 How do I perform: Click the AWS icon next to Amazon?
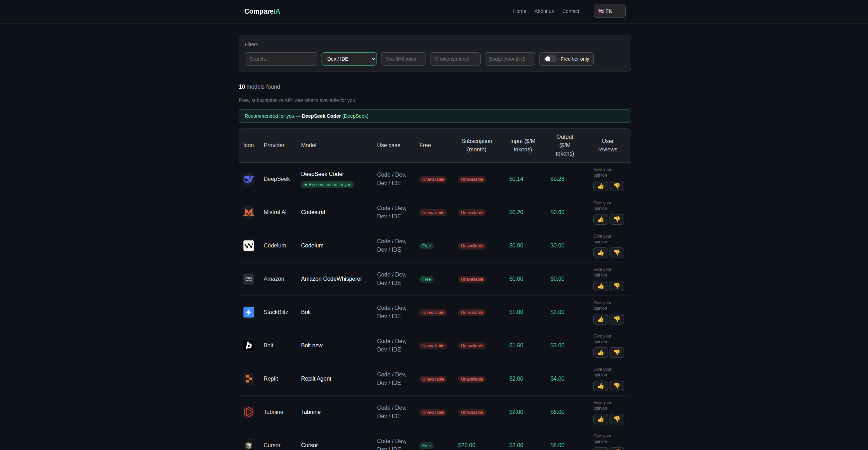coord(249,279)
